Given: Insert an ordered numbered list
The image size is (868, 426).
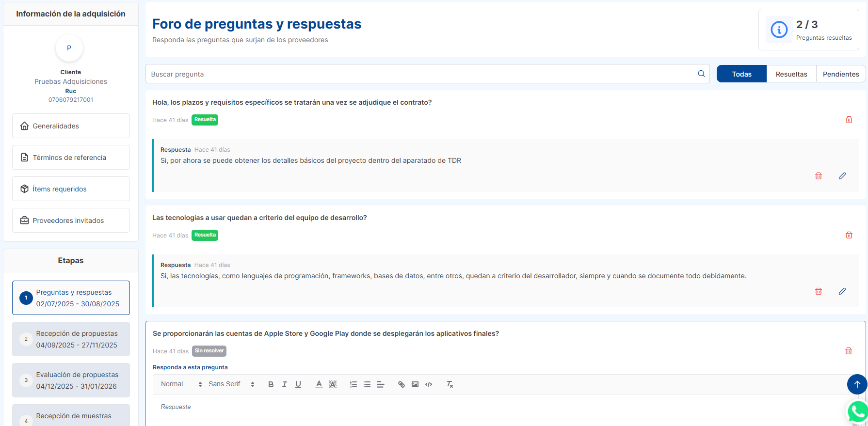Looking at the screenshot, I should click(354, 384).
